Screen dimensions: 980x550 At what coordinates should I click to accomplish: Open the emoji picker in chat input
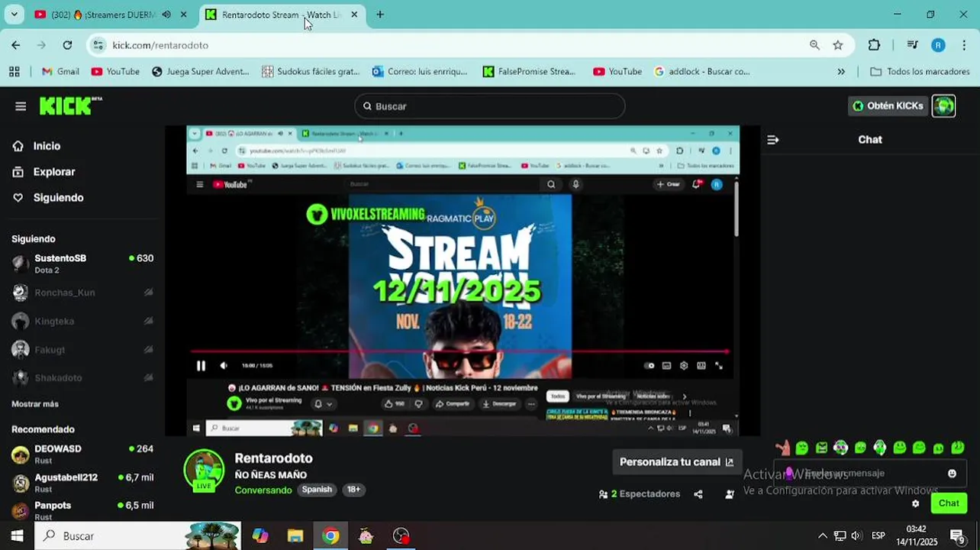click(952, 474)
